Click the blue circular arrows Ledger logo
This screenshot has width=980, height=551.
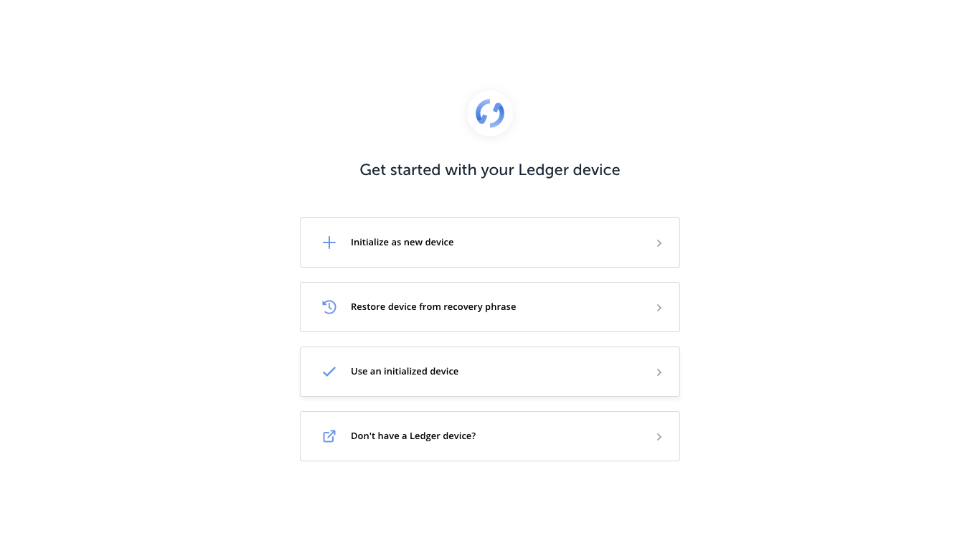click(x=490, y=113)
